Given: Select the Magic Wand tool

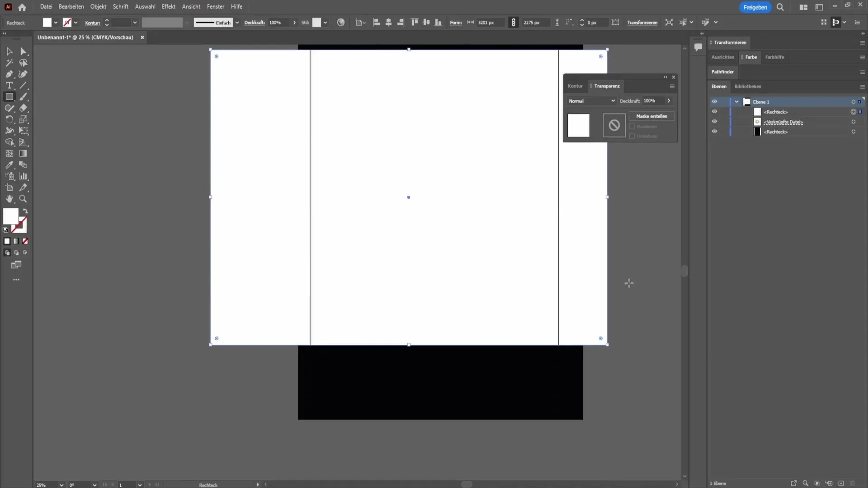Looking at the screenshot, I should coord(9,63).
